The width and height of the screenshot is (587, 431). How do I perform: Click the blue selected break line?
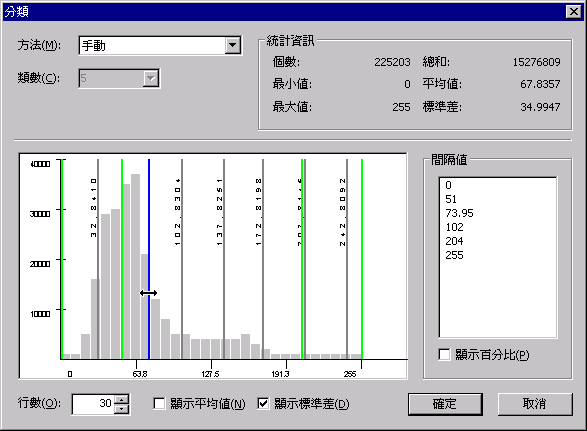click(x=149, y=258)
